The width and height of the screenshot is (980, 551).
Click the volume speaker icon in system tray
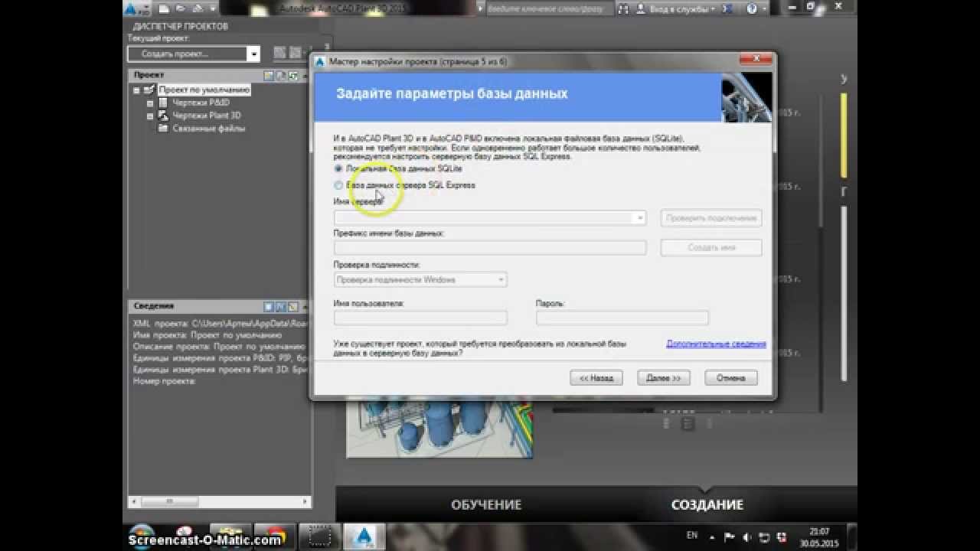click(x=746, y=537)
